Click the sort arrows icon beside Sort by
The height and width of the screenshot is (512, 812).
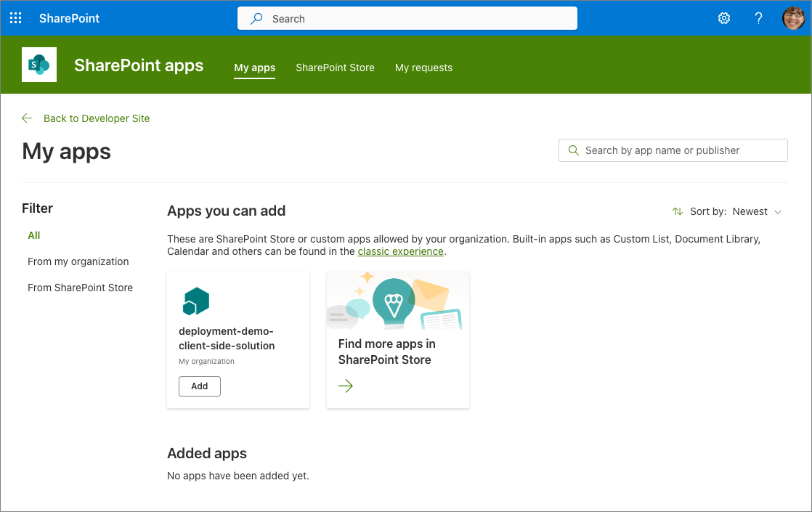tap(678, 211)
